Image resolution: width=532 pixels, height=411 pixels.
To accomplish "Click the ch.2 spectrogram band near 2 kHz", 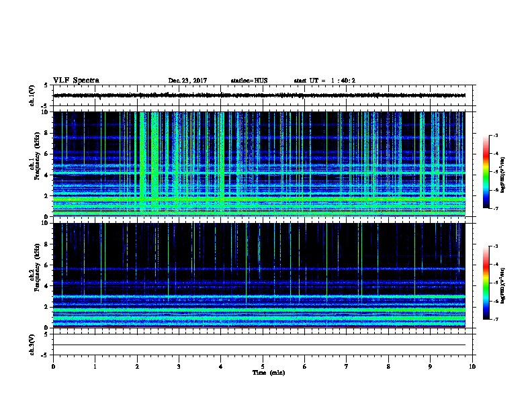I will coord(259,310).
